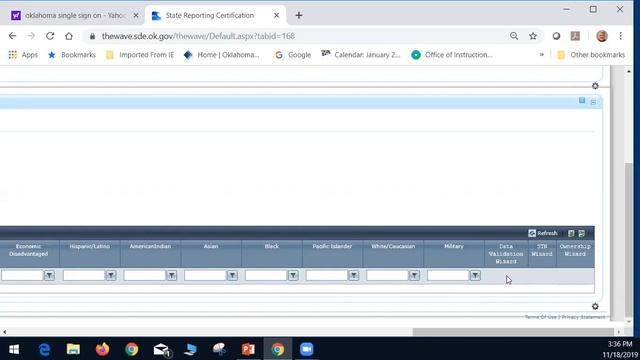Click the address bar URL
The image size is (640, 360).
(x=198, y=36)
